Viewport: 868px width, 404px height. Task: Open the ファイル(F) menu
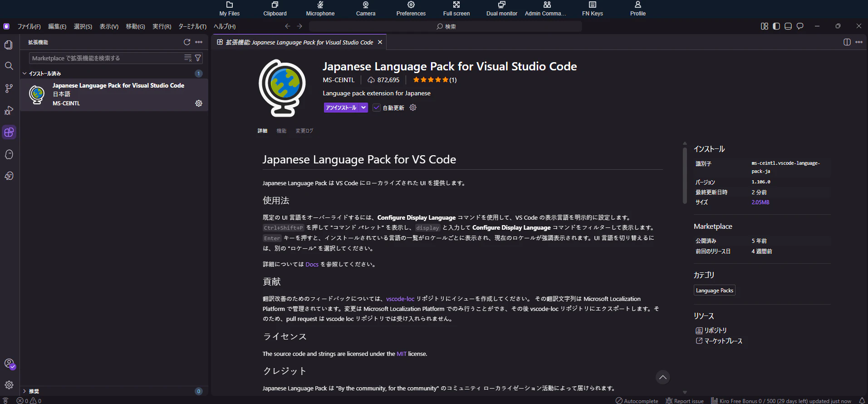tap(29, 26)
